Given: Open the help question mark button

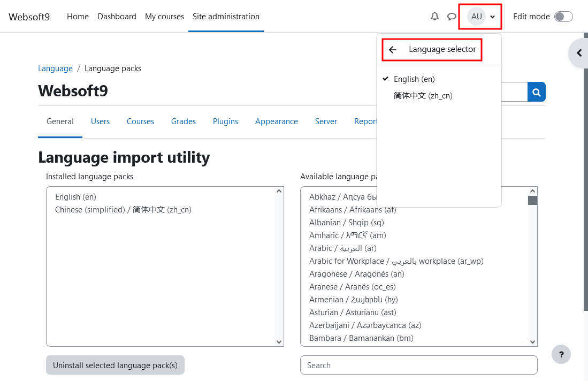Looking at the screenshot, I should [561, 354].
